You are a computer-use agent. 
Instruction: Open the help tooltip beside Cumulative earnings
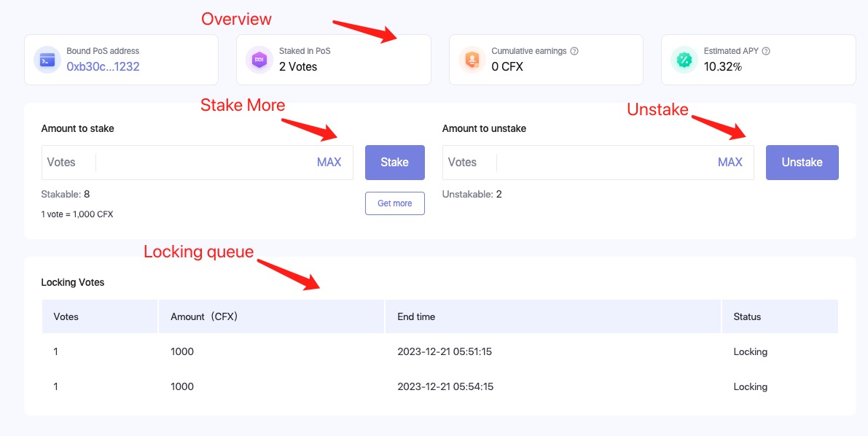pyautogui.click(x=574, y=52)
